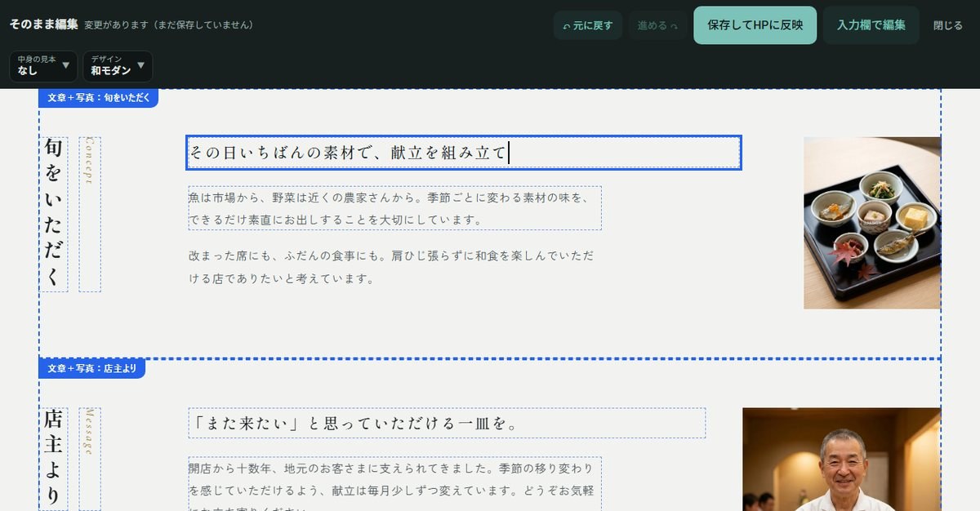980x511 pixels.
Task: Select section tag 文章＋写真：店主より
Action: 92,368
